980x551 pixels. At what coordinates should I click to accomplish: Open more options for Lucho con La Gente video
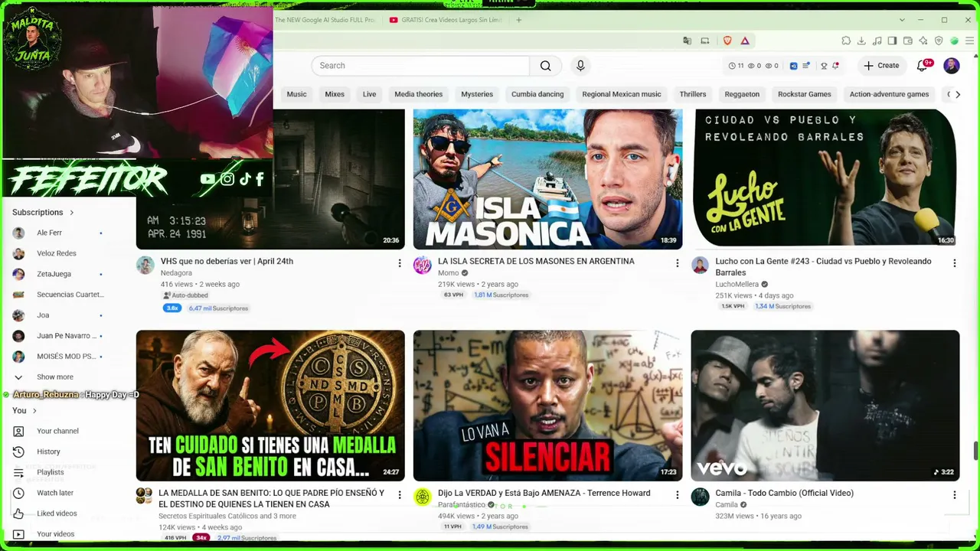pos(954,263)
